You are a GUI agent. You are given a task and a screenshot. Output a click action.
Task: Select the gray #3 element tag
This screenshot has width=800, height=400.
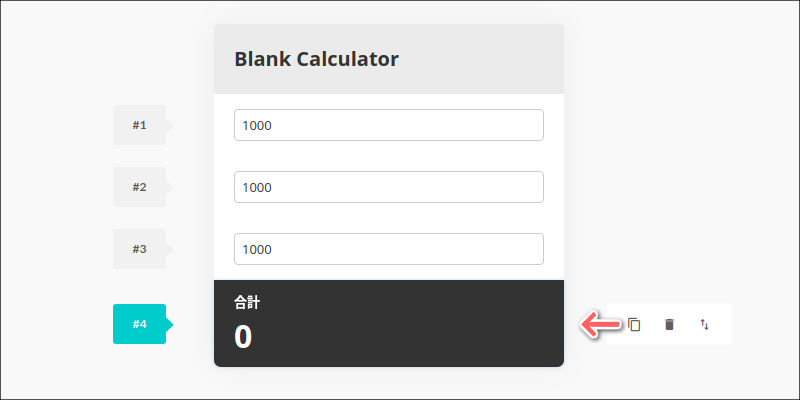(139, 249)
